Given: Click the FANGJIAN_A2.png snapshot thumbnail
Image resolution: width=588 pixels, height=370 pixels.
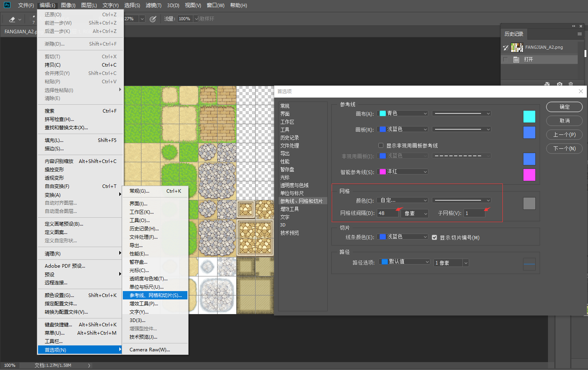Looking at the screenshot, I should (517, 48).
